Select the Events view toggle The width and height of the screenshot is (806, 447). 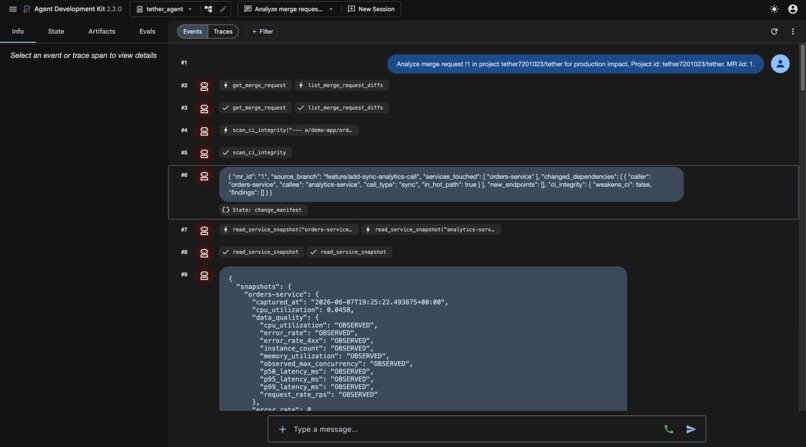pos(193,31)
